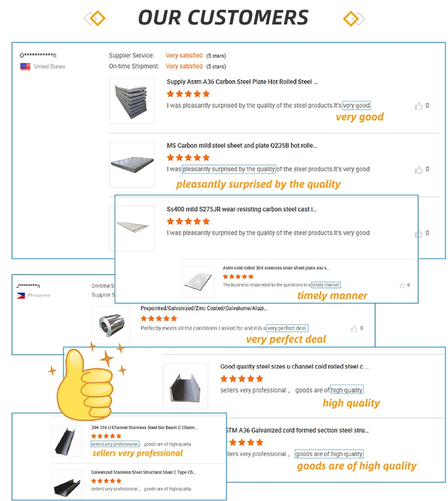Click the United States flag icon
Viewport: 448px width, 501px height.
pos(25,67)
